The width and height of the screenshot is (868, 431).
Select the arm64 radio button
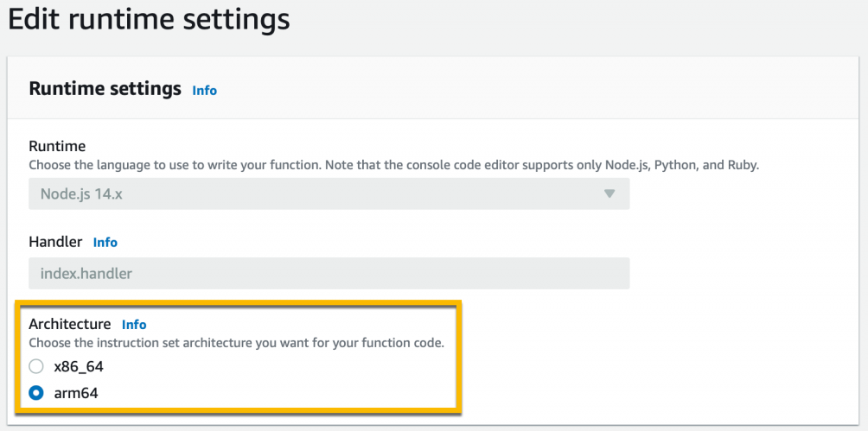[x=36, y=393]
